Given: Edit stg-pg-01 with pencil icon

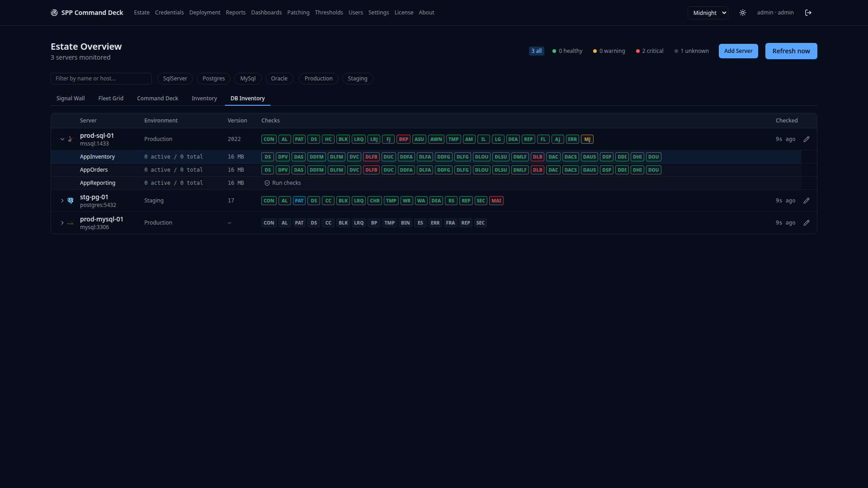Looking at the screenshot, I should point(807,201).
